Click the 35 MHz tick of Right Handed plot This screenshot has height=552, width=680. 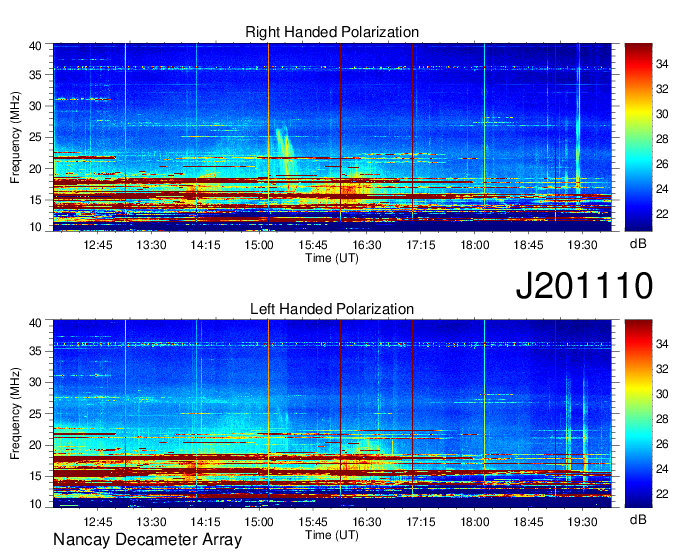(35, 75)
